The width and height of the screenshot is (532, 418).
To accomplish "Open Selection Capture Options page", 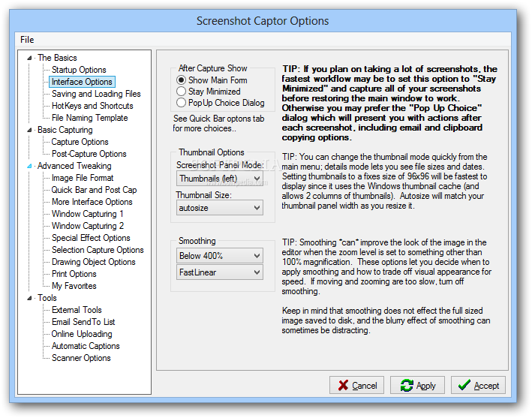I will pyautogui.click(x=98, y=250).
